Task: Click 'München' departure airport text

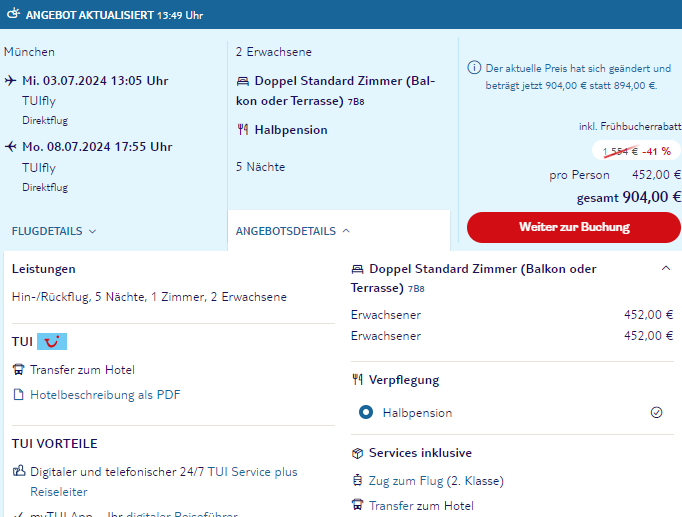Action: click(x=30, y=52)
